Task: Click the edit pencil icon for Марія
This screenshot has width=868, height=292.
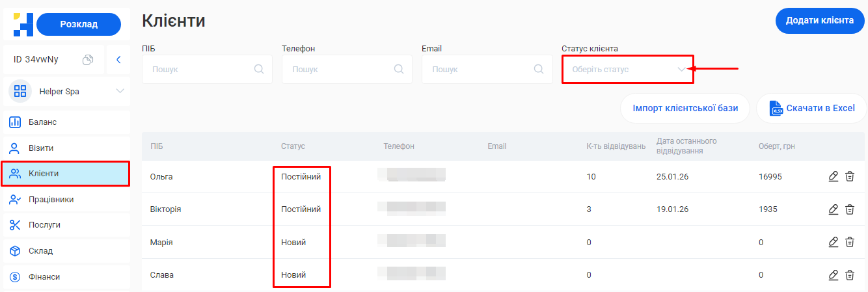Action: [x=833, y=242]
